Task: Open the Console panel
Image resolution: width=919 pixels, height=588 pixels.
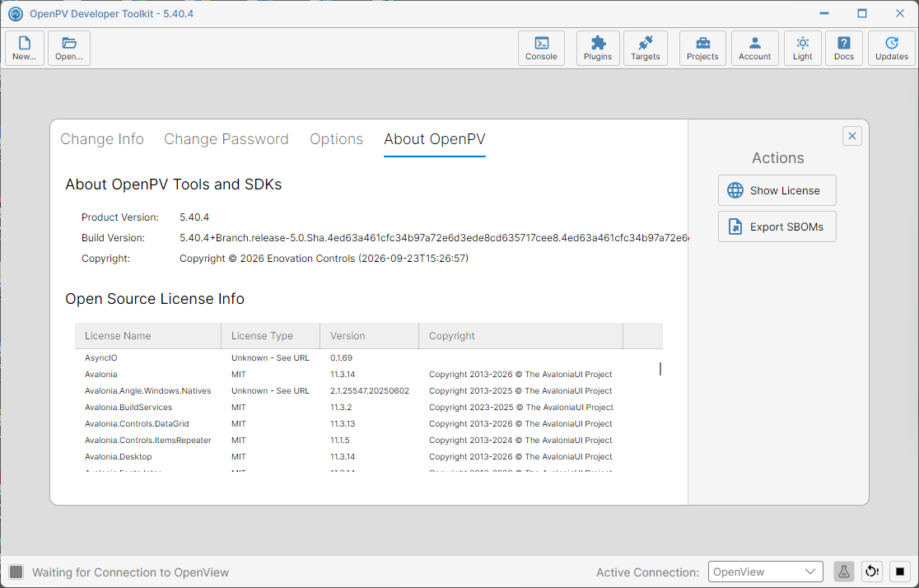Action: tap(541, 48)
